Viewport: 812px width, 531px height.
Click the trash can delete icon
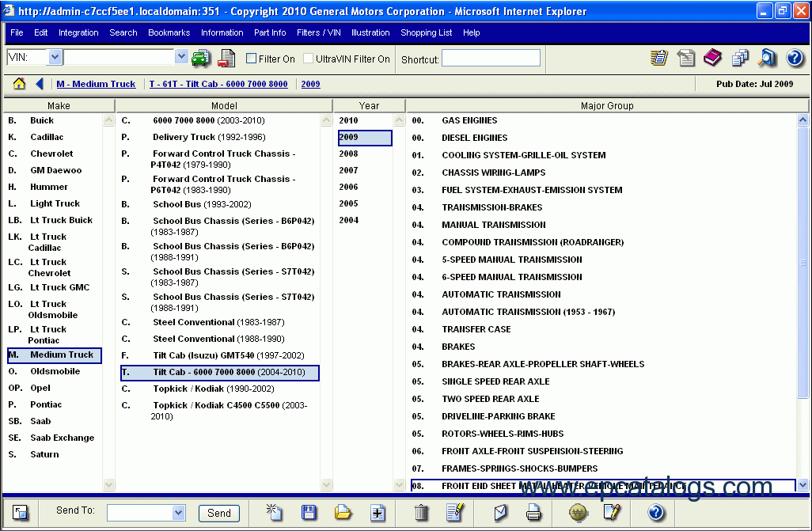point(421,513)
